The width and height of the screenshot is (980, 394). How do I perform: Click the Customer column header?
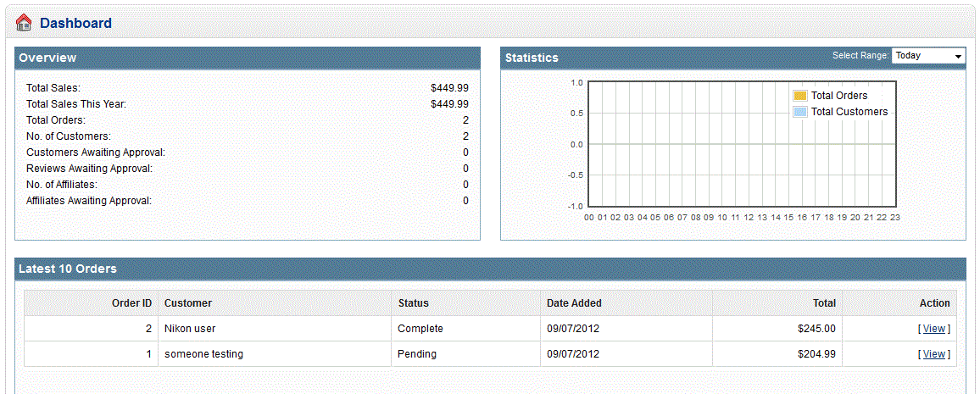[188, 303]
